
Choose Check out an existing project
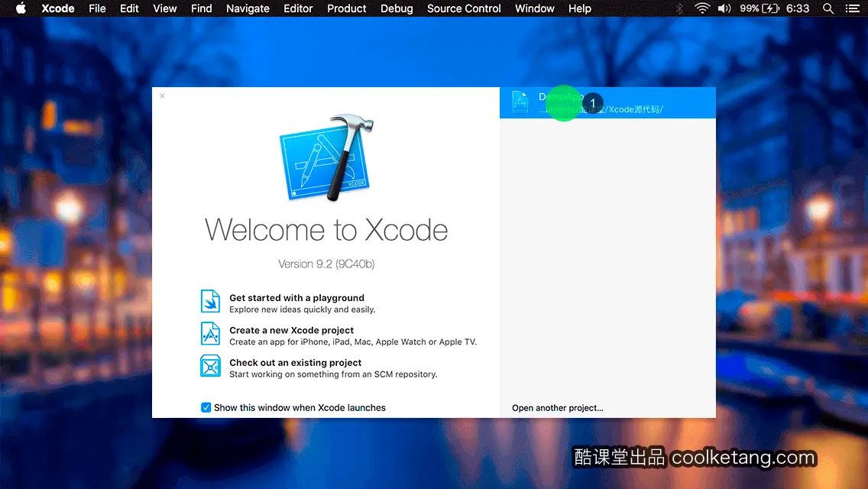tap(295, 363)
